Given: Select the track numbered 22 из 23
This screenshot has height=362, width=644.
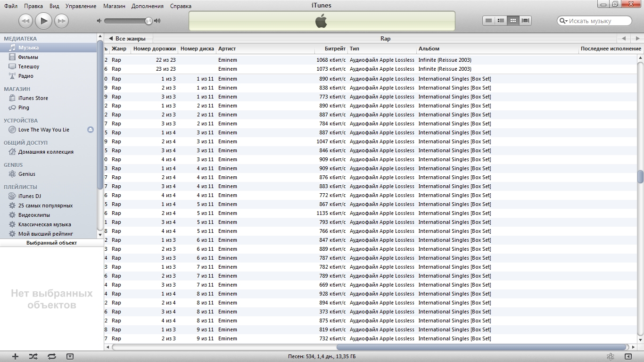Looking at the screenshot, I should click(x=370, y=60).
